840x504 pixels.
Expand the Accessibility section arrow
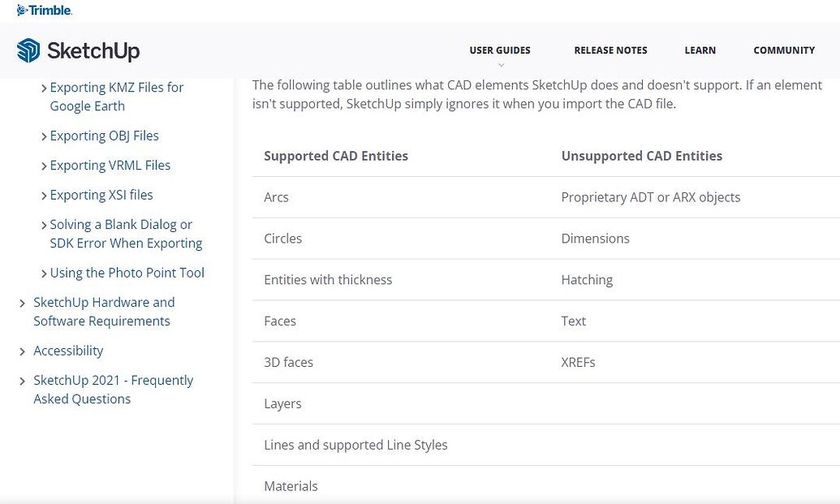click(x=23, y=351)
